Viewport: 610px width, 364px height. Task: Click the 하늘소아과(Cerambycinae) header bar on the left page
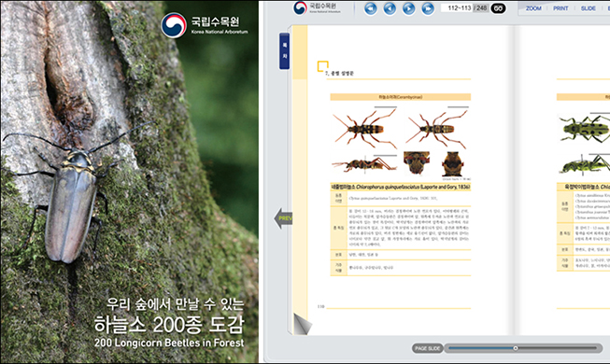(401, 97)
